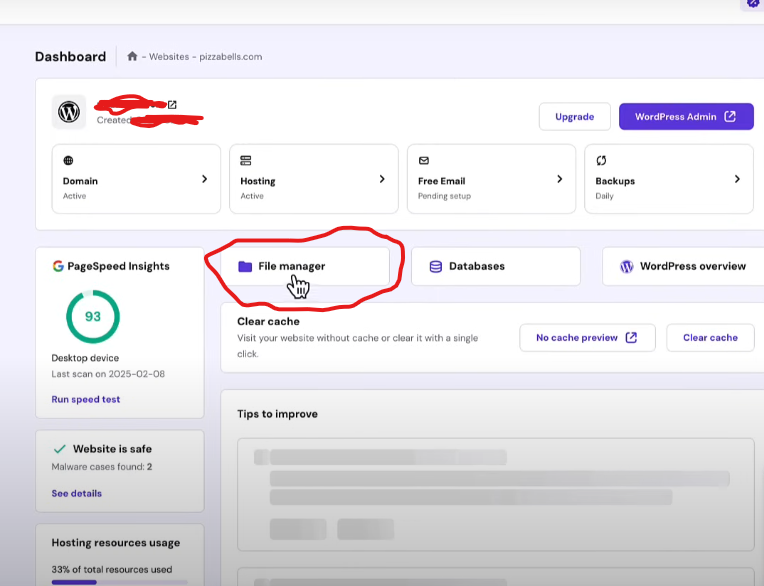Click the home icon in breadcrumb
764x586 pixels.
click(132, 57)
